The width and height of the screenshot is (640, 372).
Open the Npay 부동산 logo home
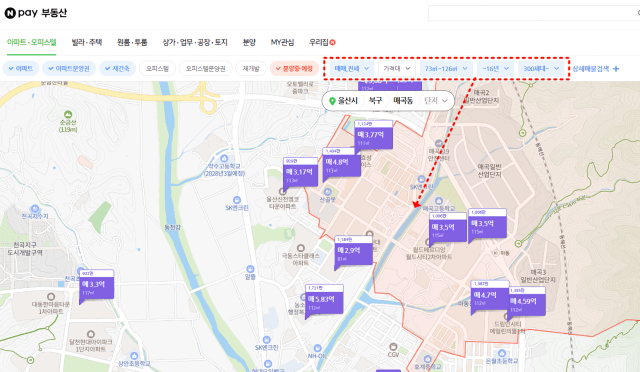pyautogui.click(x=36, y=13)
